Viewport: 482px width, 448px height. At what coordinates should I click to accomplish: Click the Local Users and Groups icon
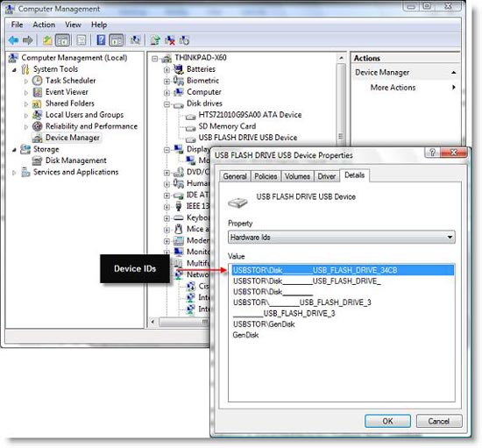(x=37, y=115)
